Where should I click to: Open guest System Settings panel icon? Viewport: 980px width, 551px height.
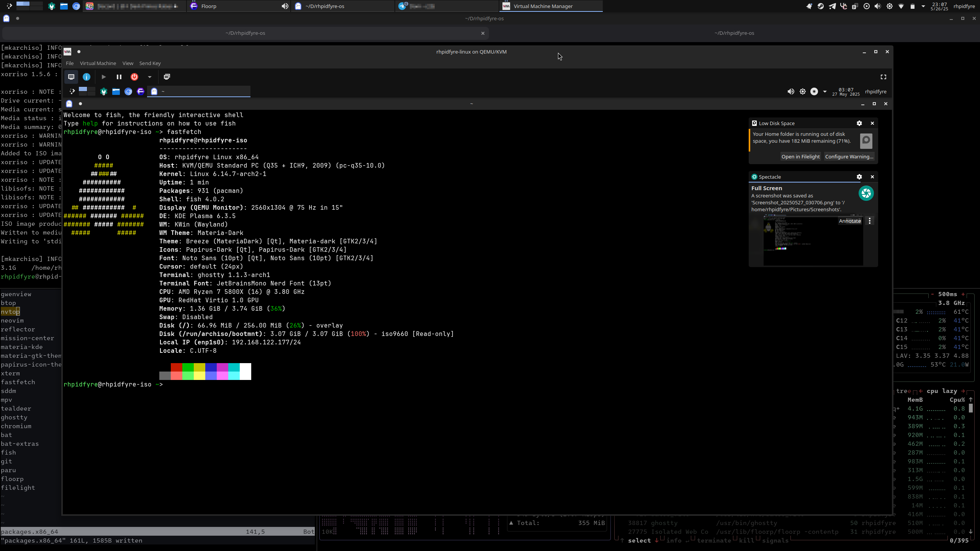pyautogui.click(x=104, y=91)
